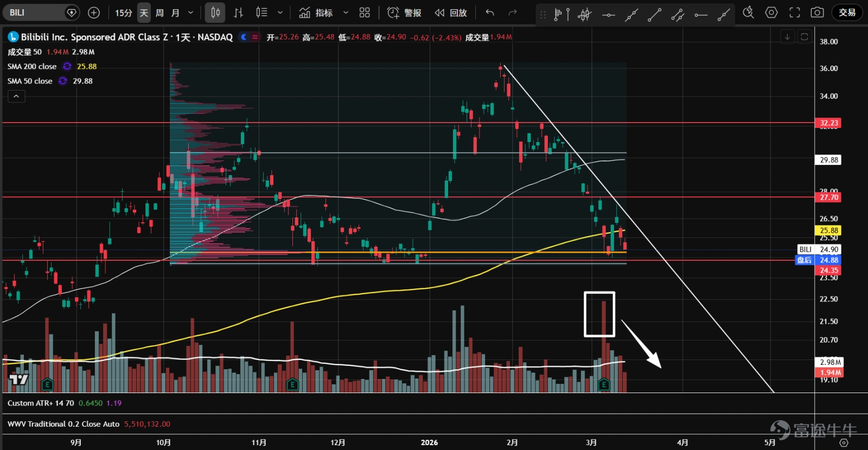Redo the chart action
The height and width of the screenshot is (450, 868).
513,12
